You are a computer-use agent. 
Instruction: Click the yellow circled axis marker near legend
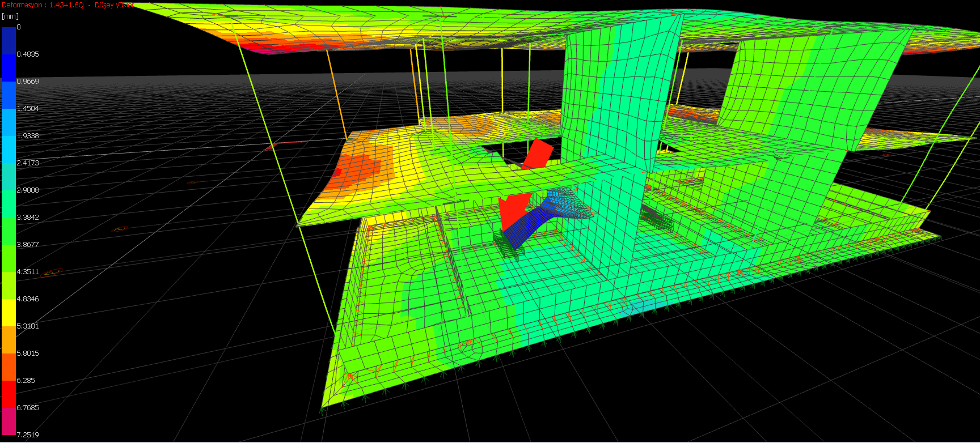point(53,273)
